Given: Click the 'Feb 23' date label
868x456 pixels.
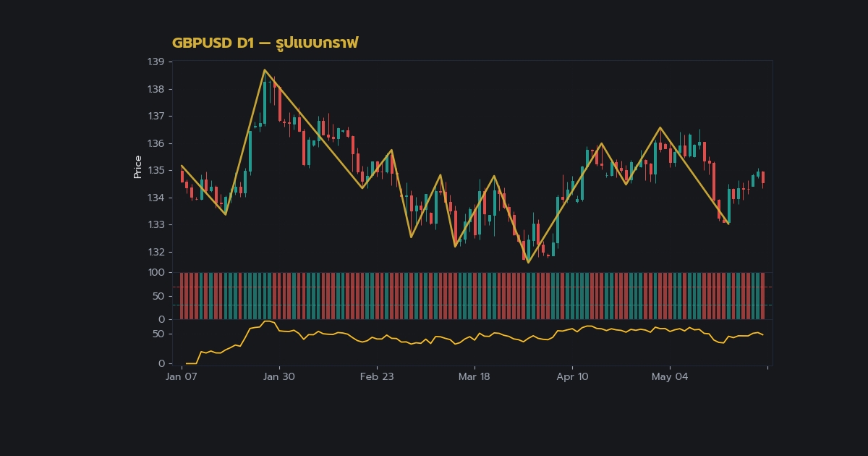Looking at the screenshot, I should tap(377, 377).
